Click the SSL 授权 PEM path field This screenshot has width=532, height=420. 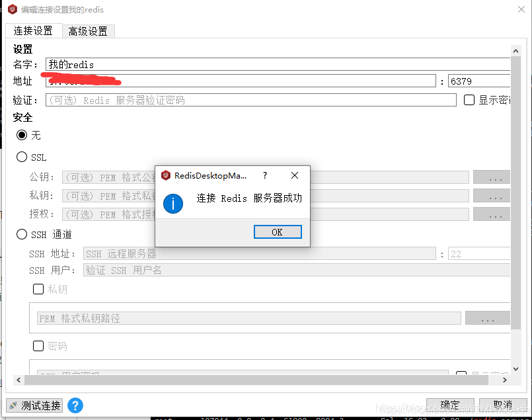265,214
